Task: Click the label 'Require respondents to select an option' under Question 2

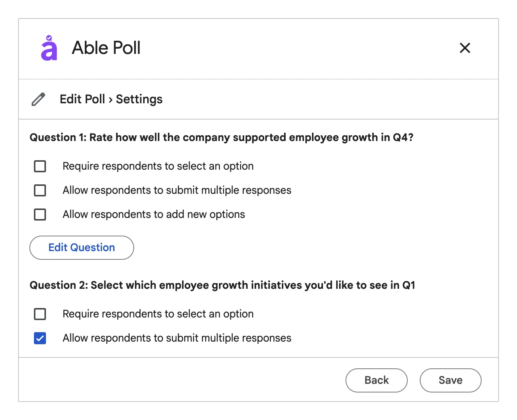Action: click(158, 314)
